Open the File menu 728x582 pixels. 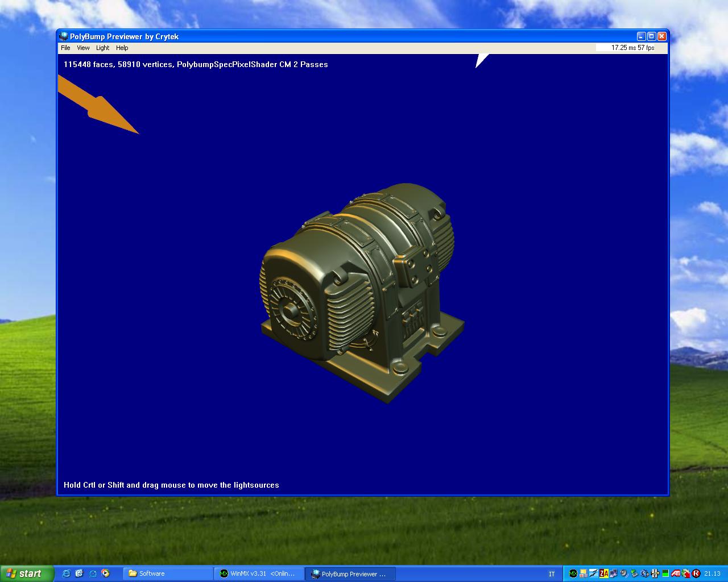(65, 48)
